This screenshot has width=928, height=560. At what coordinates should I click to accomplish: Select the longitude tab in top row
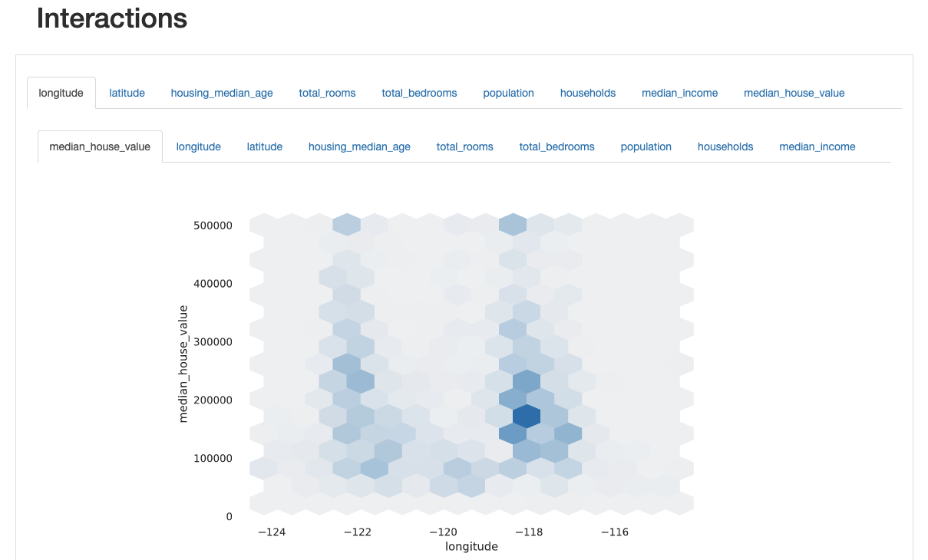point(61,93)
